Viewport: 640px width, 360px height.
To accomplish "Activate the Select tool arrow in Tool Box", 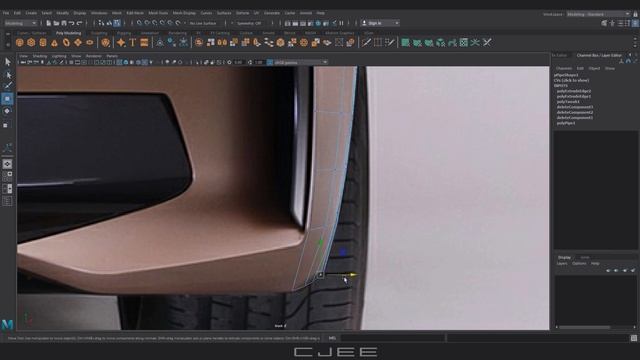I will click(7, 62).
